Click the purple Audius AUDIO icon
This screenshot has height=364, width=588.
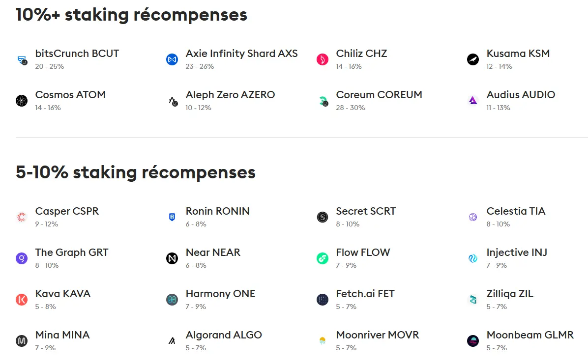tap(473, 101)
